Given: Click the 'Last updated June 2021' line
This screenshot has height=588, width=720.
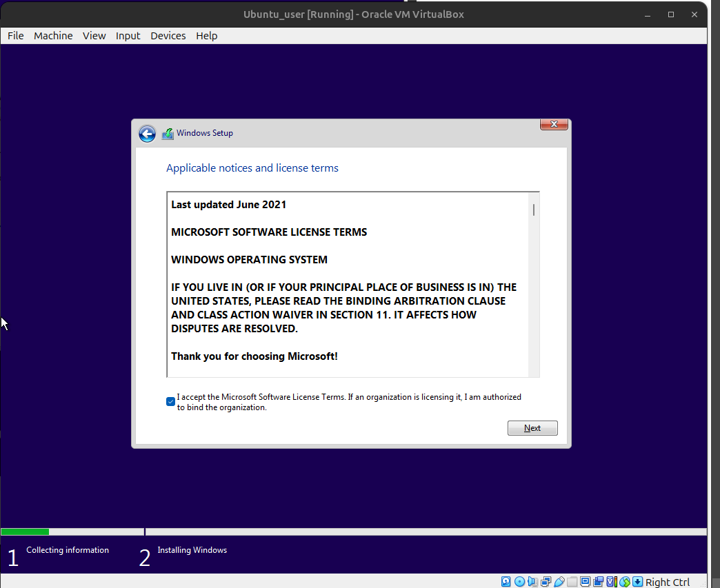Looking at the screenshot, I should [x=229, y=205].
